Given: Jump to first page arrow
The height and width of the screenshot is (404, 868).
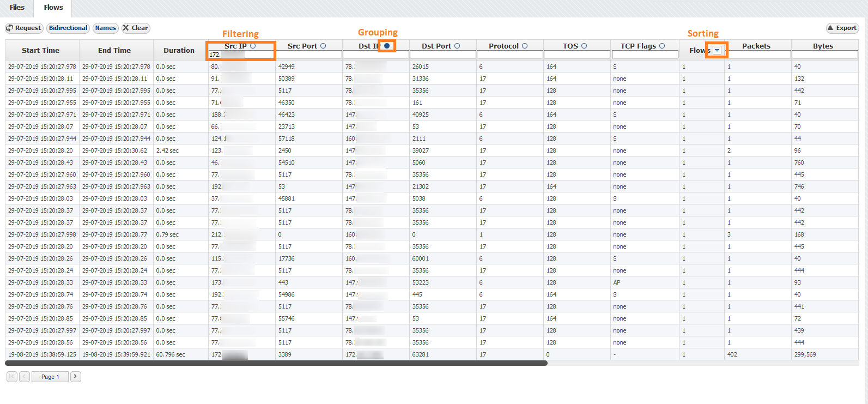Looking at the screenshot, I should click(12, 377).
